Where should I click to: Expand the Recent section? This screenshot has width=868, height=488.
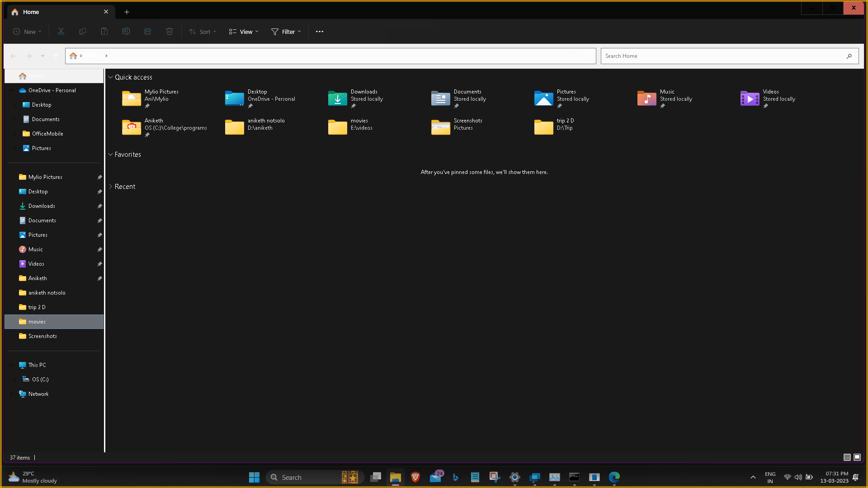click(110, 186)
